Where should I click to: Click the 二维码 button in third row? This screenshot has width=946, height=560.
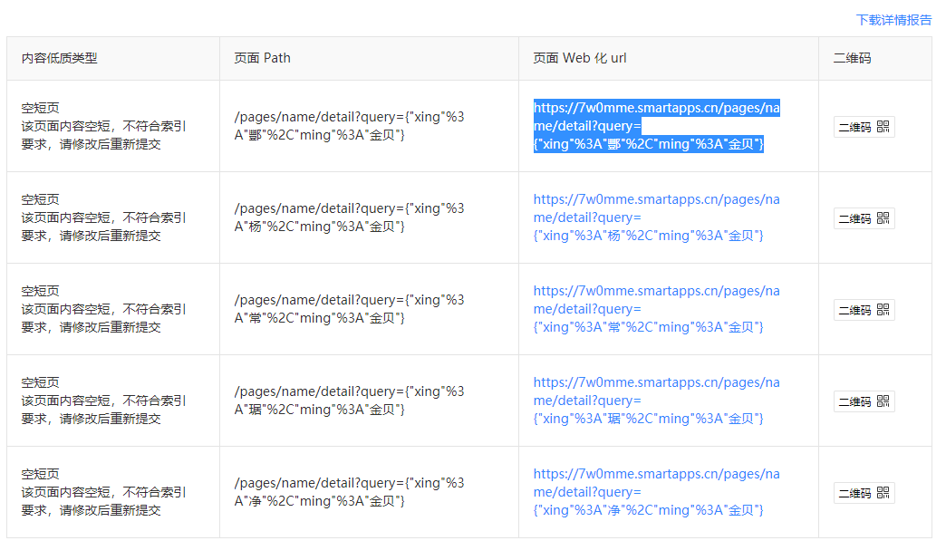864,310
